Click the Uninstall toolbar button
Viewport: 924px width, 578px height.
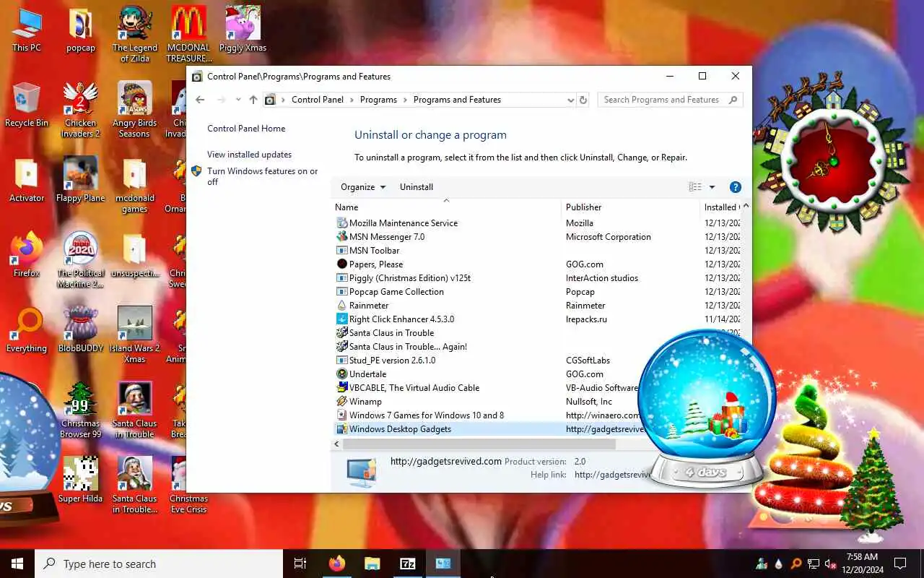pos(417,187)
